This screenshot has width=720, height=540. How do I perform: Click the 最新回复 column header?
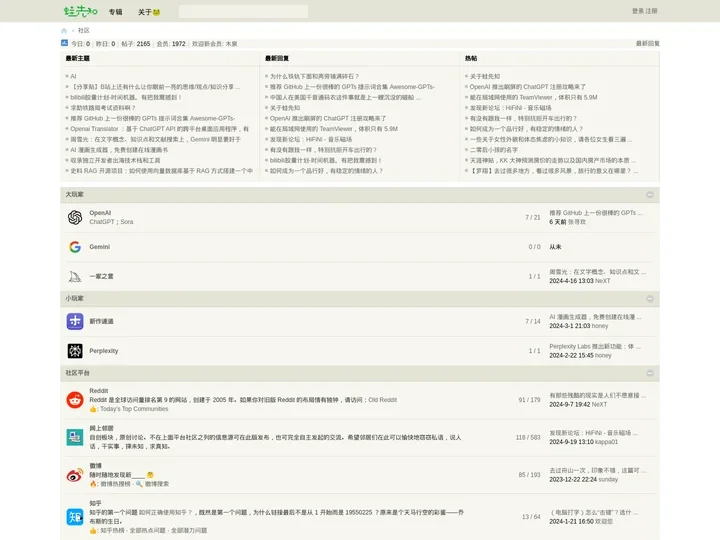(x=277, y=58)
